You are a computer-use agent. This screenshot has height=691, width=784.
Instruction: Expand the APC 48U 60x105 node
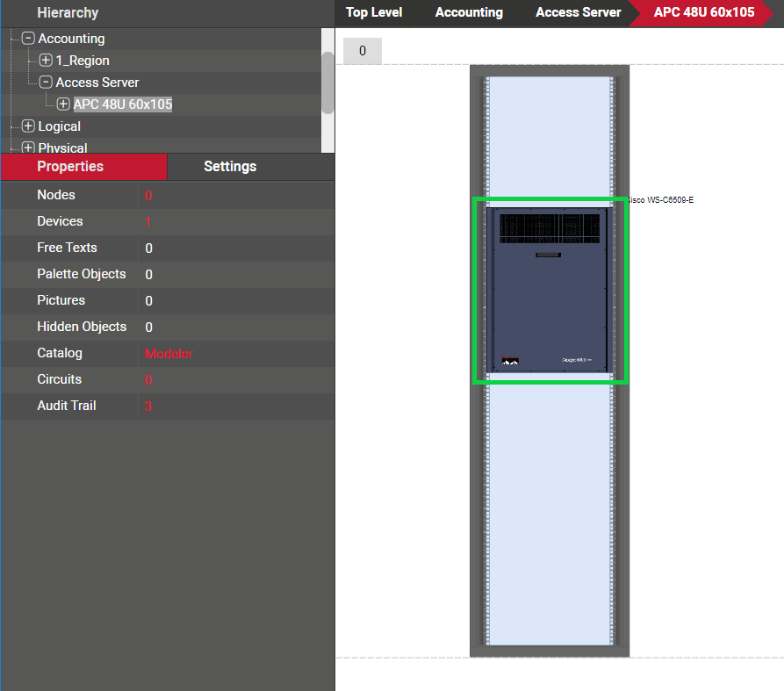coord(63,104)
